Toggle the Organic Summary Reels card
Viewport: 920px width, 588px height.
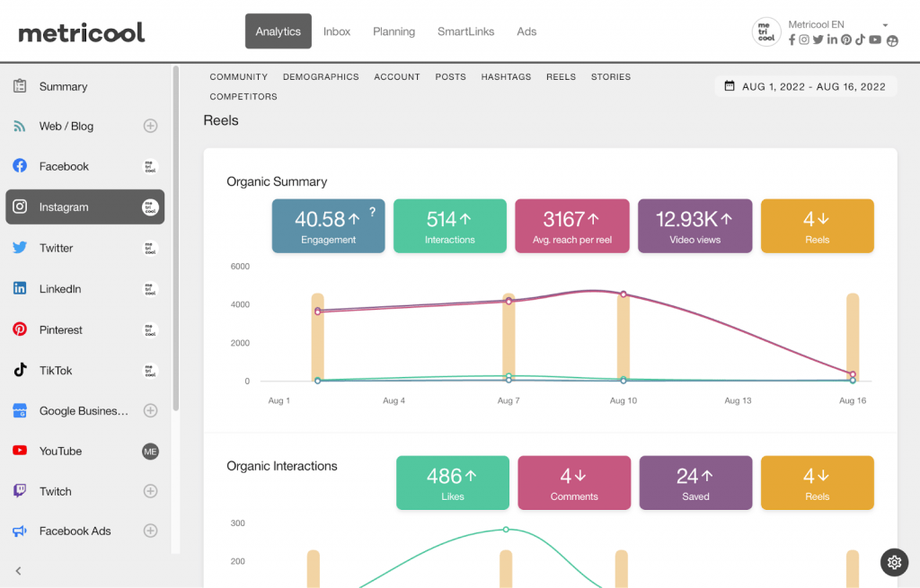coord(818,225)
